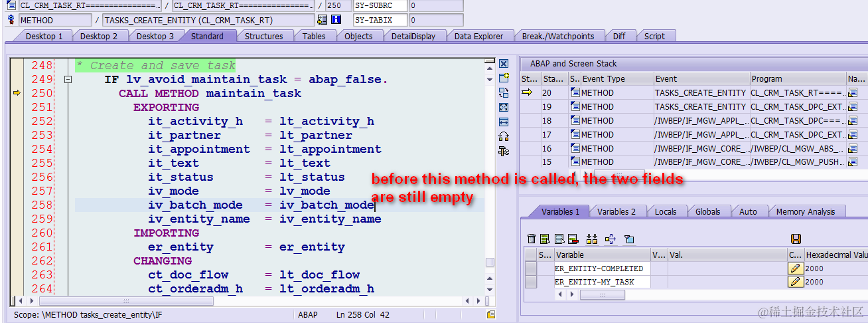Delete variables with the trash icon
The height and width of the screenshot is (323, 868).
coord(531,239)
